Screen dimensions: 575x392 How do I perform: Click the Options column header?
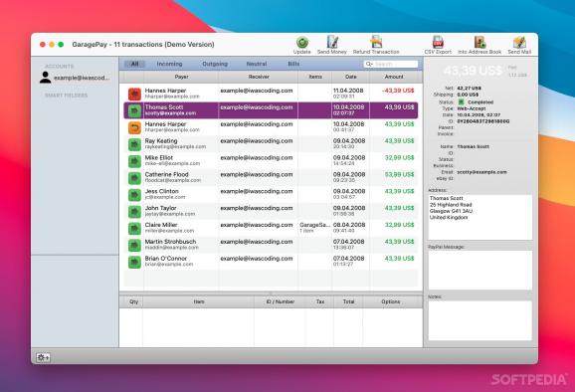coord(391,301)
